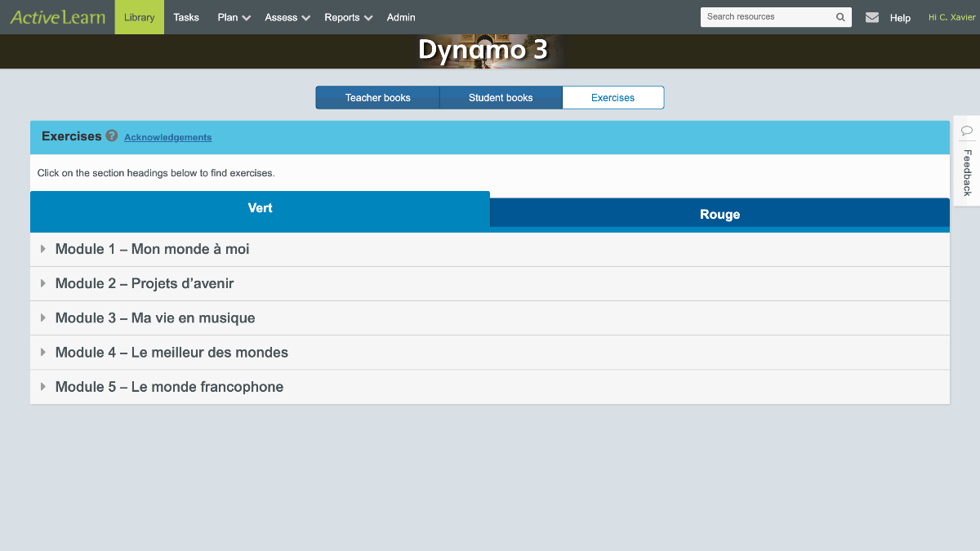Image resolution: width=980 pixels, height=551 pixels.
Task: Switch to the Student books tab
Action: 501,98
